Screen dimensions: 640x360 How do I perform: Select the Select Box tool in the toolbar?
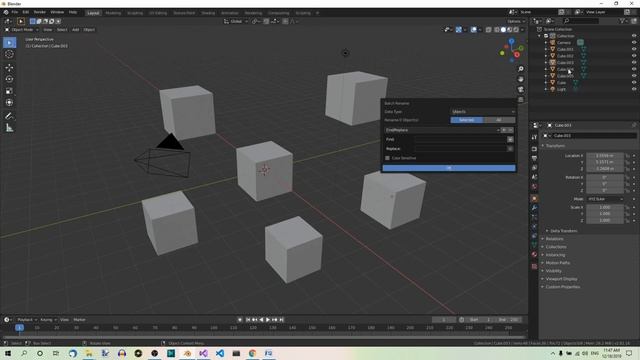[x=9, y=42]
